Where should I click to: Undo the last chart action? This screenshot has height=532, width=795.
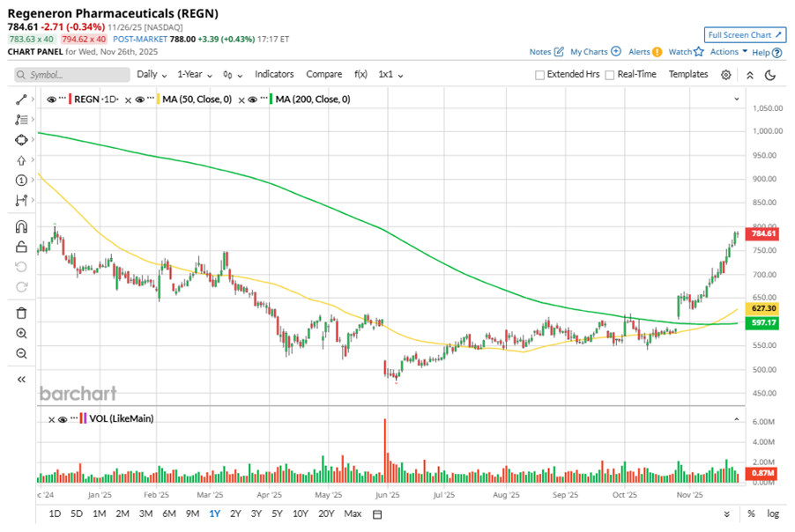[21, 267]
